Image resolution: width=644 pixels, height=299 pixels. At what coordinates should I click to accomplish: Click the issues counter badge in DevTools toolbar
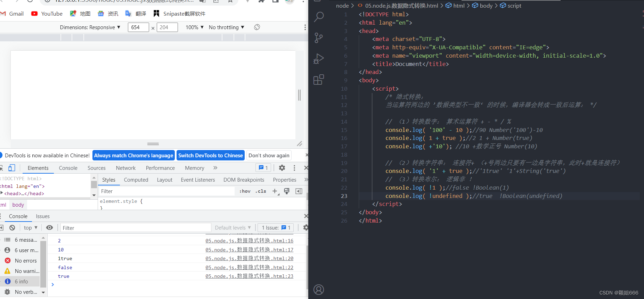point(263,168)
